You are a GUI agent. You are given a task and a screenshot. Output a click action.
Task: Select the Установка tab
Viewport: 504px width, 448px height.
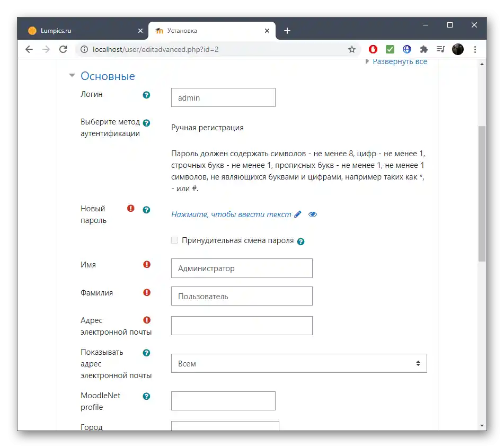pos(212,31)
